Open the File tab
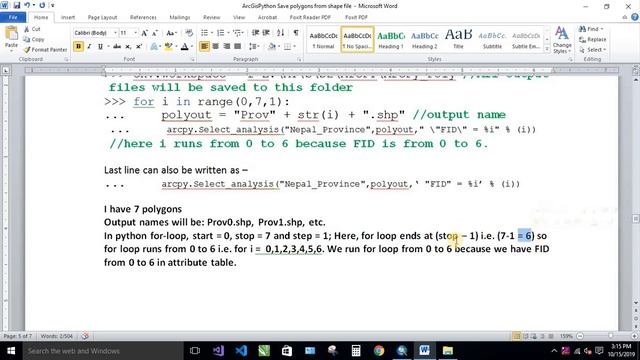This screenshot has width=640, height=360. pos(13,17)
